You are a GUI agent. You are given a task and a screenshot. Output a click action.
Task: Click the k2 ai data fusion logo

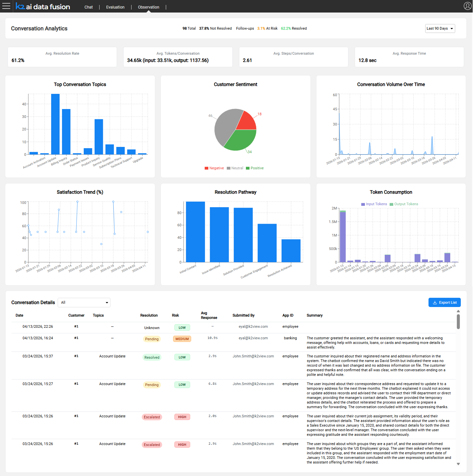click(x=43, y=6)
